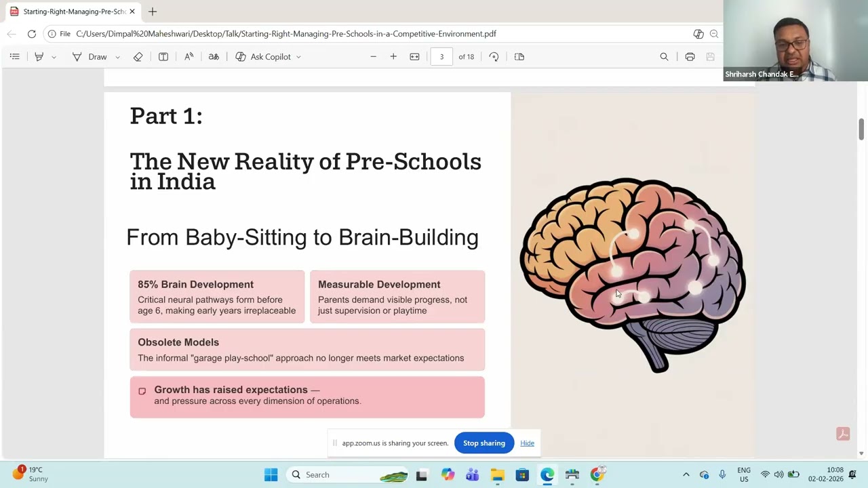
Task: Click the '85% Brain Development' card title
Action: (195, 285)
